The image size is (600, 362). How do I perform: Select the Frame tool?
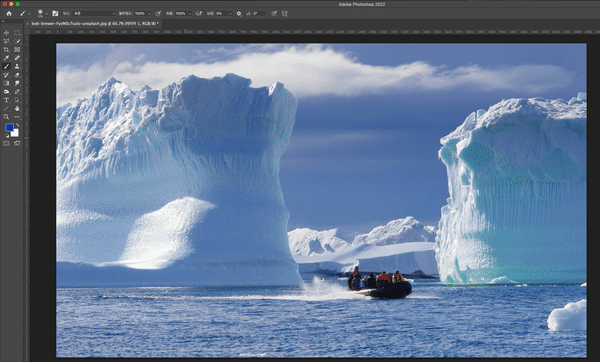(17, 50)
